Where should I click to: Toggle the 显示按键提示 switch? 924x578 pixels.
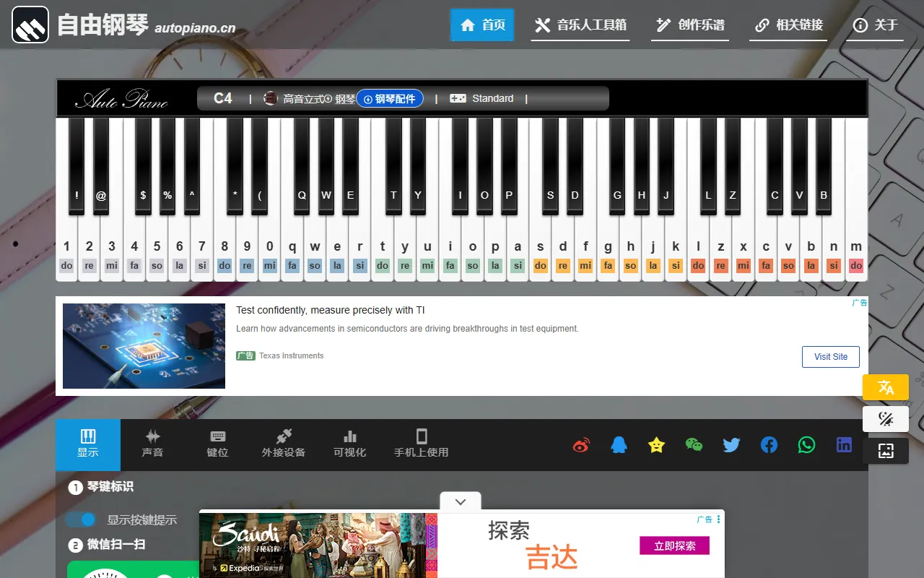click(x=81, y=519)
